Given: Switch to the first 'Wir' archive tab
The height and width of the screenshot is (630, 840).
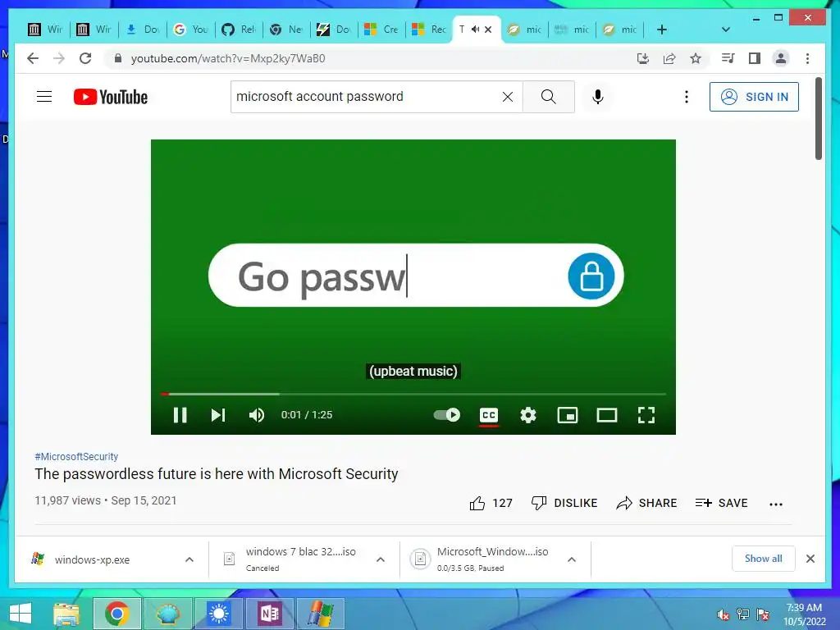Looking at the screenshot, I should tap(46, 30).
